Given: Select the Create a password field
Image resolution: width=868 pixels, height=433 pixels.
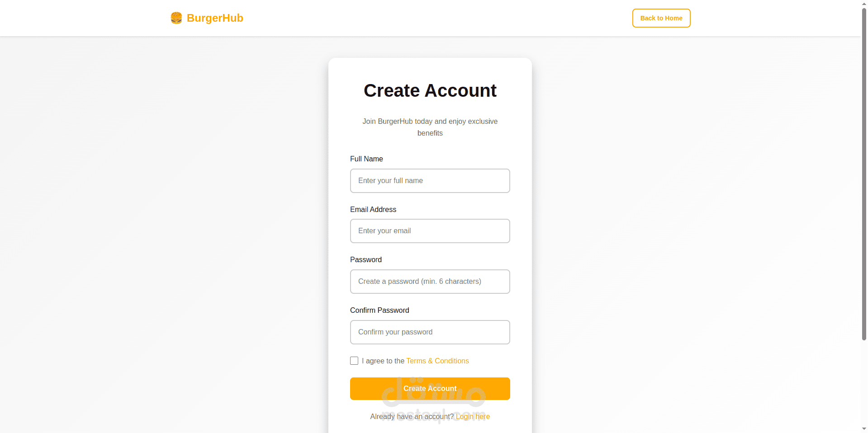Looking at the screenshot, I should click(430, 282).
